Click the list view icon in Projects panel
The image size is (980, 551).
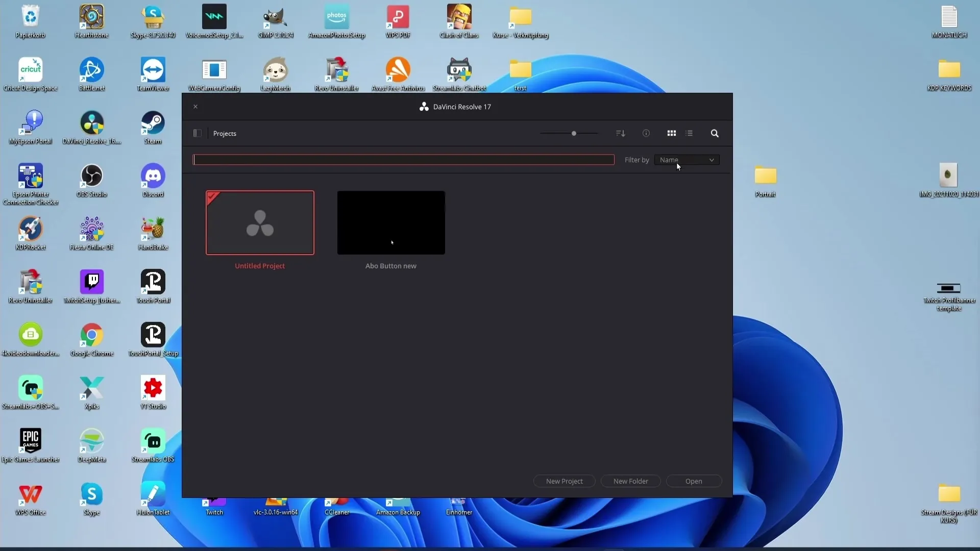point(689,133)
